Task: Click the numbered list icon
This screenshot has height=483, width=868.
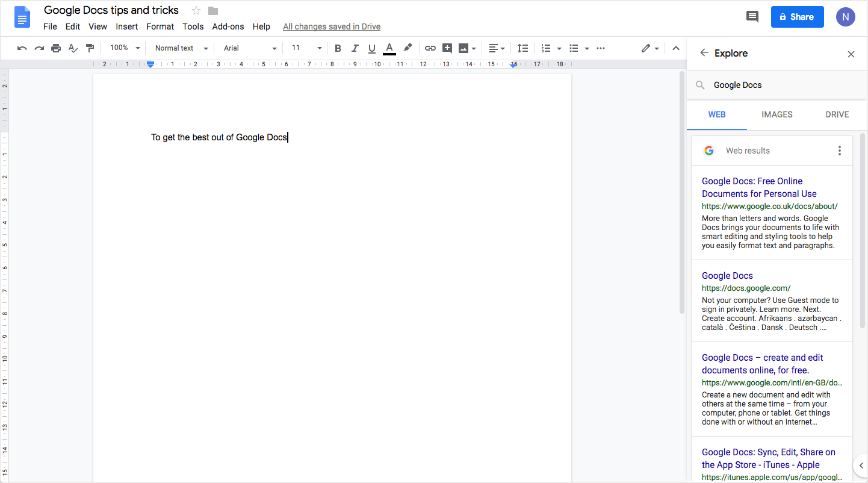Action: (x=546, y=48)
